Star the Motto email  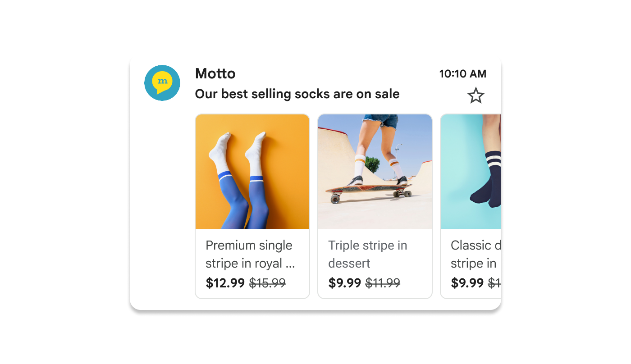coord(476,96)
